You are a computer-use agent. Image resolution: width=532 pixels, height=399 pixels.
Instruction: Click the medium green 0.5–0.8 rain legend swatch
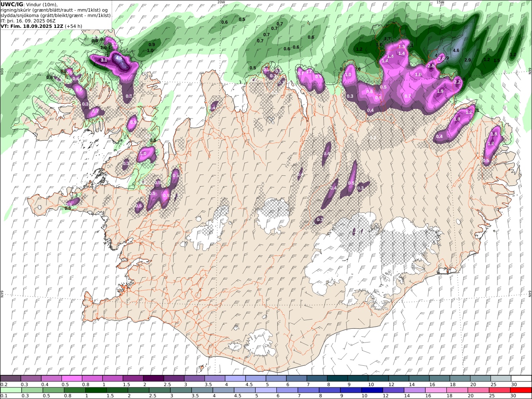pyautogui.click(x=53, y=390)
